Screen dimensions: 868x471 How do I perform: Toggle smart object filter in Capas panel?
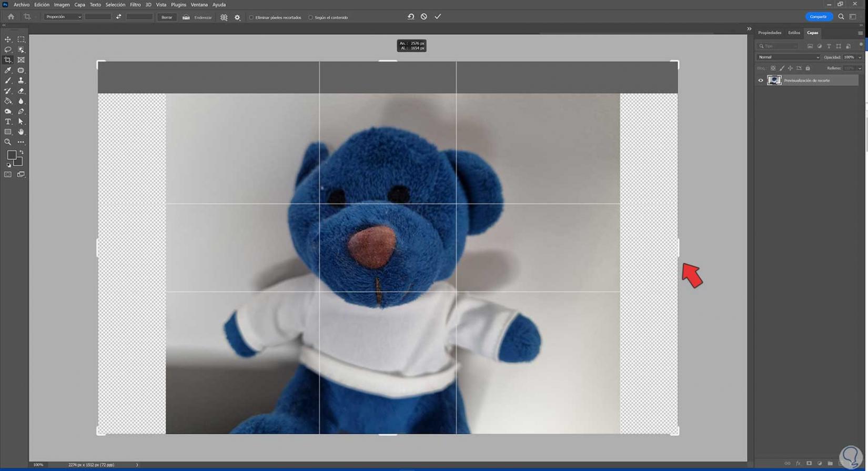coord(848,46)
